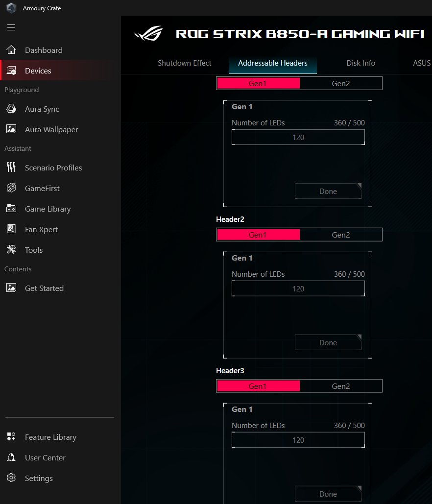This screenshot has height=504, width=432.
Task: Click Done in the first header panel
Action: click(x=328, y=191)
